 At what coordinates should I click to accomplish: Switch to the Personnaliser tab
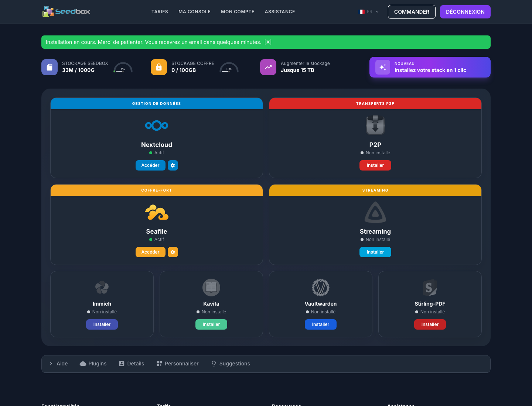[x=177, y=364]
